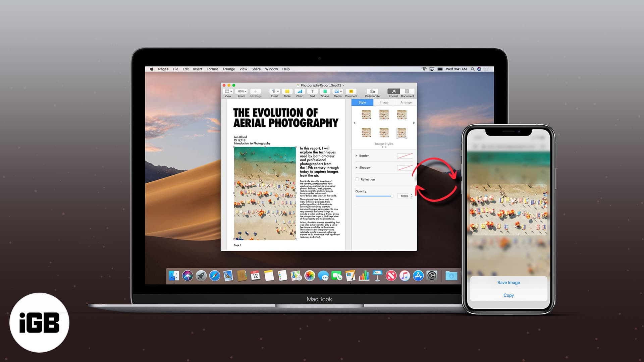Image resolution: width=644 pixels, height=362 pixels.
Task: Click the Add Page toolbar button
Action: tap(255, 91)
